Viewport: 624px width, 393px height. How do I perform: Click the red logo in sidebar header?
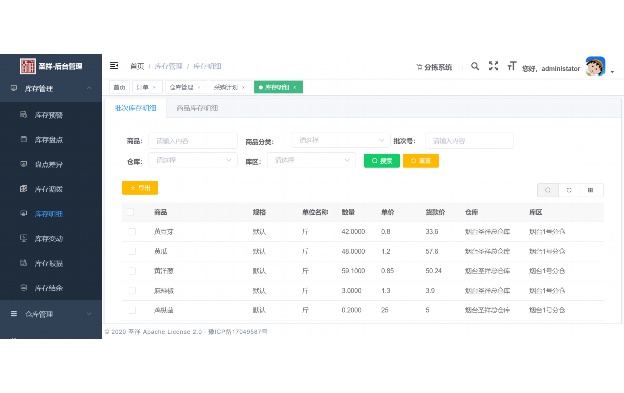(x=28, y=66)
